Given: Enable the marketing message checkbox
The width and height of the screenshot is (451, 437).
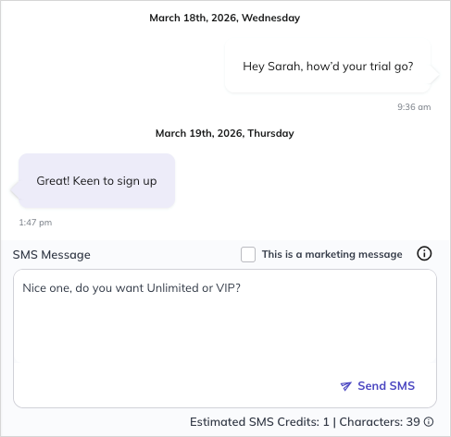Looking at the screenshot, I should (x=248, y=254).
